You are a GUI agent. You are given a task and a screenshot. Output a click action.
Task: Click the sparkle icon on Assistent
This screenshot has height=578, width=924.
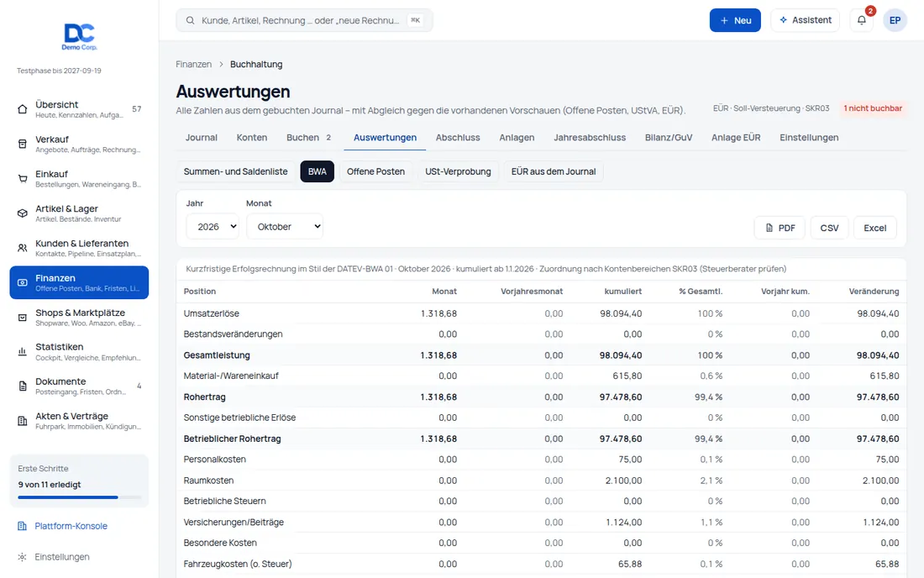[x=783, y=20]
